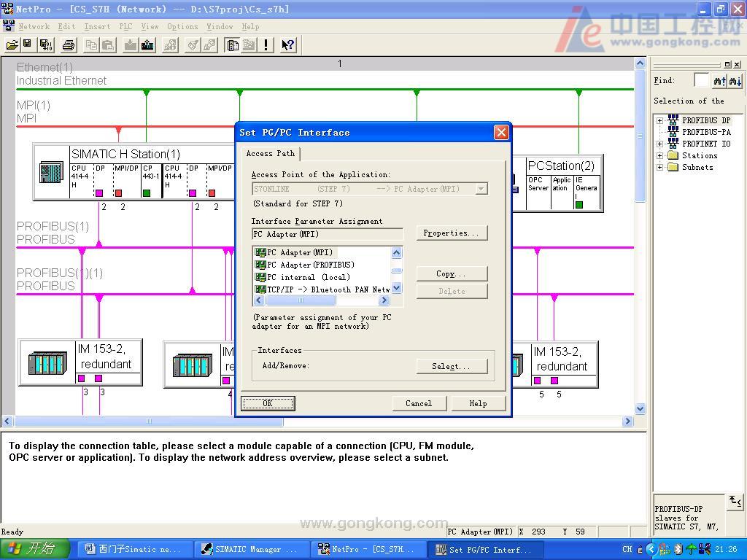The width and height of the screenshot is (747, 560).
Task: Open the Help menu in menu bar
Action: coord(250,27)
